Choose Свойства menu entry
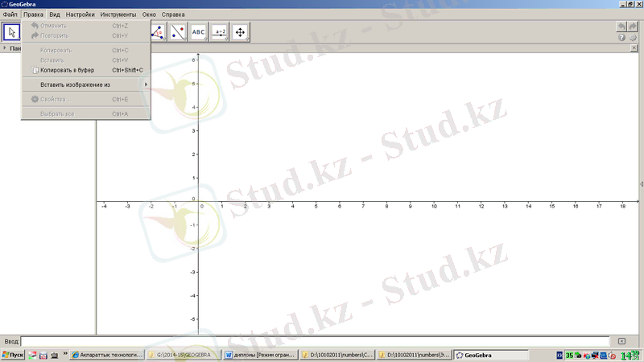This screenshot has width=644, height=362. (x=86, y=99)
